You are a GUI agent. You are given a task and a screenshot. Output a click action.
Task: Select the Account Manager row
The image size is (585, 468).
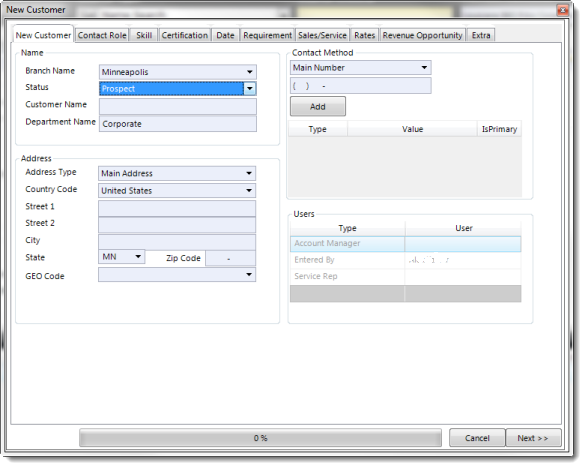pos(406,244)
